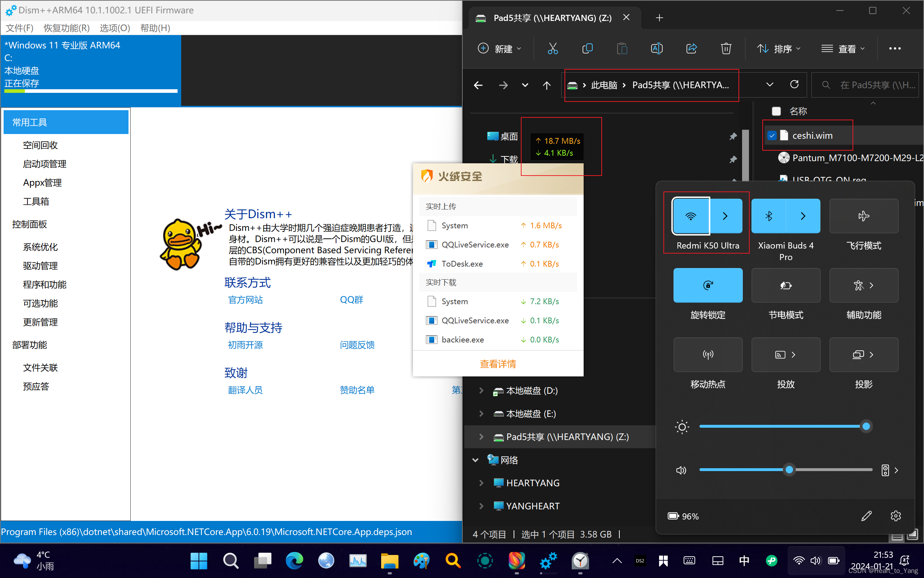
Task: Refresh the Explorer folder view
Action: click(794, 85)
